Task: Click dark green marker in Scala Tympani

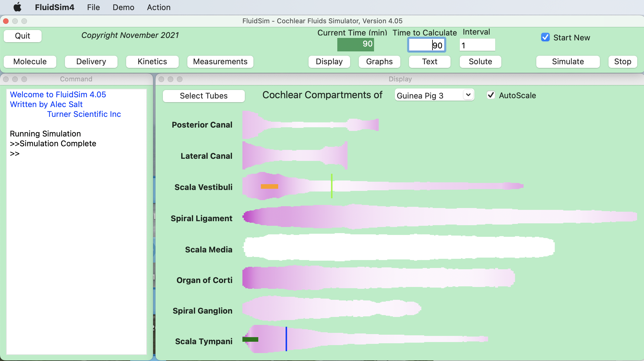Action: pos(250,339)
